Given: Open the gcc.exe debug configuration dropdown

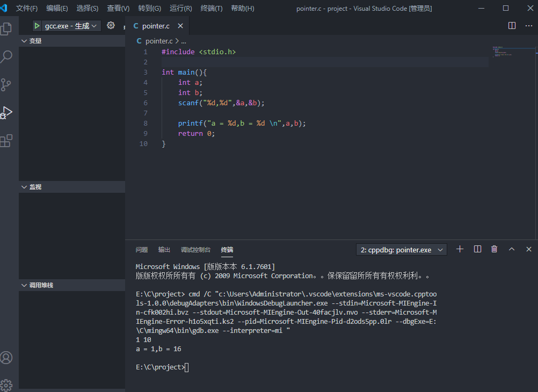Looking at the screenshot, I should (71, 26).
